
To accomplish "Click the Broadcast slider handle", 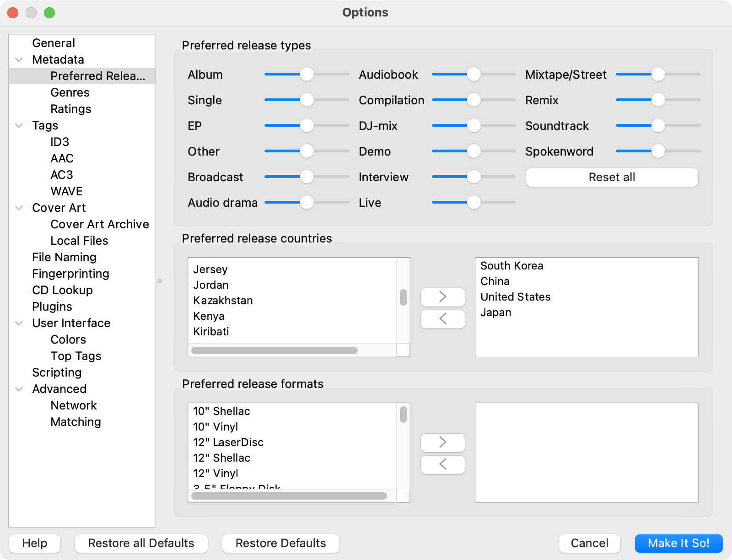I will click(x=307, y=177).
